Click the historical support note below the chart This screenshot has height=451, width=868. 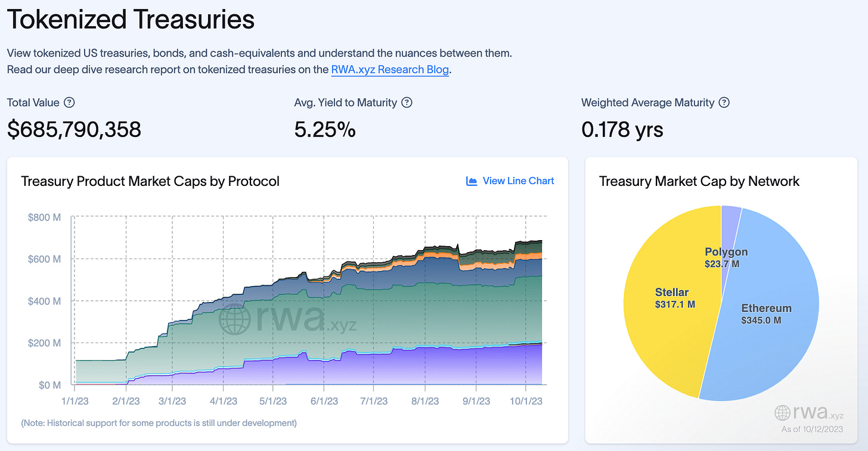pos(159,423)
